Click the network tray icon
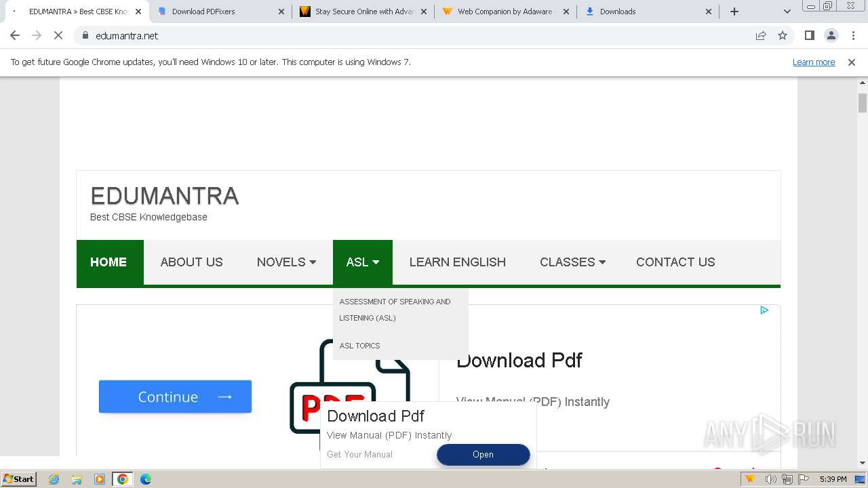 pos(787,479)
